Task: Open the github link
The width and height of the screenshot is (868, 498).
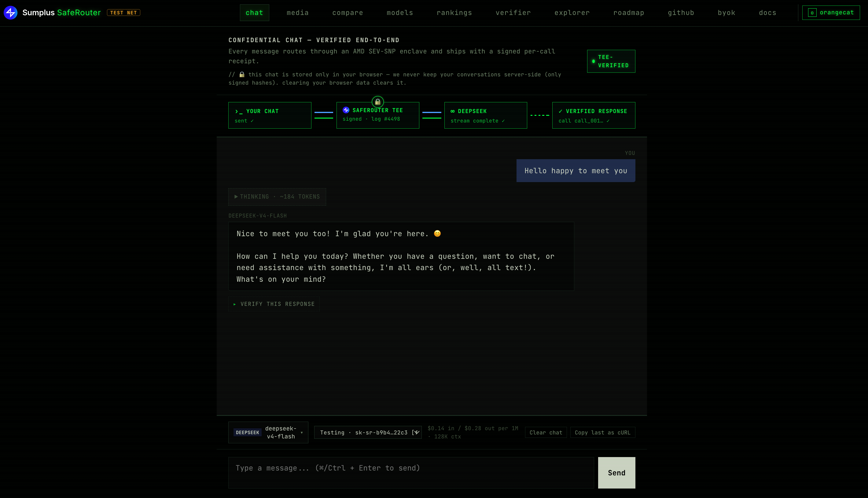Action: click(681, 13)
